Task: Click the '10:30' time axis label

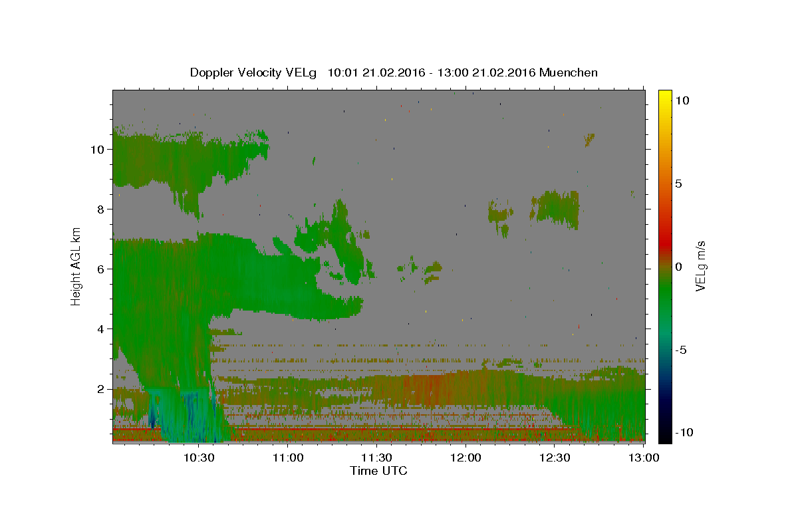Action: (x=199, y=458)
